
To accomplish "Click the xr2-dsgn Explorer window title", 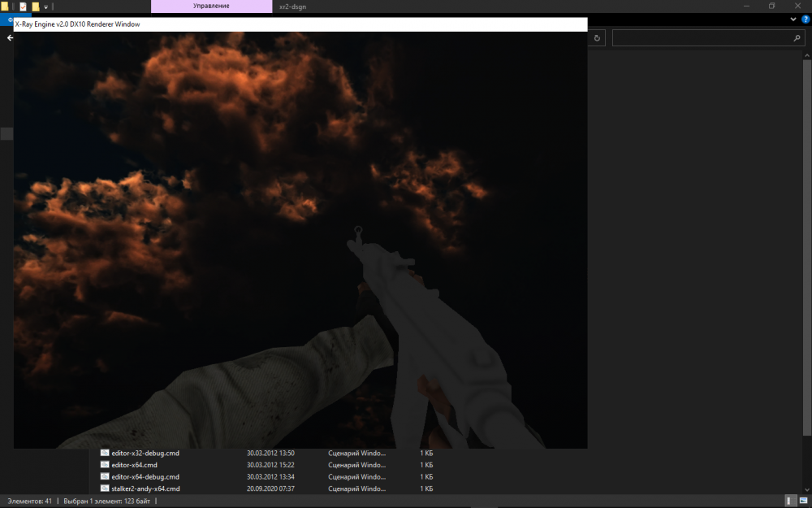I will click(x=292, y=7).
